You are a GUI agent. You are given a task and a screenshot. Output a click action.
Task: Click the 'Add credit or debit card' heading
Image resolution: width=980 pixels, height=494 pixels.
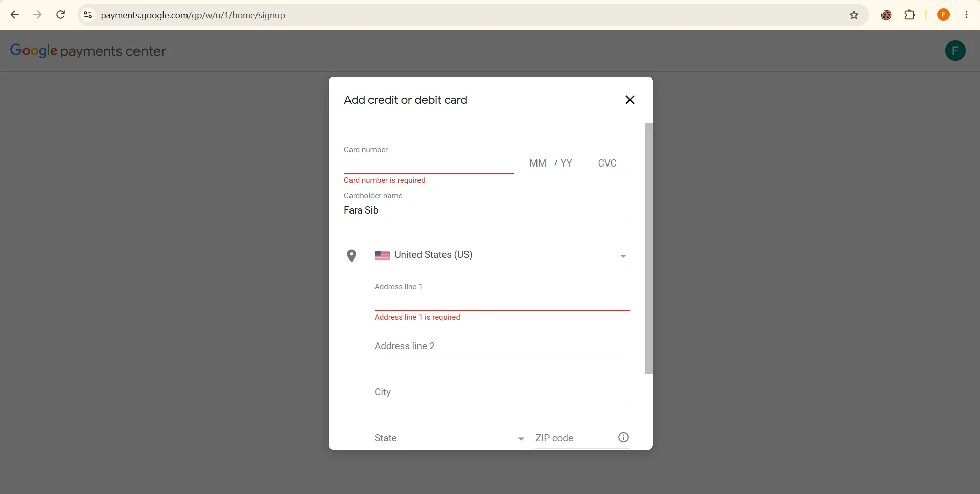click(406, 100)
